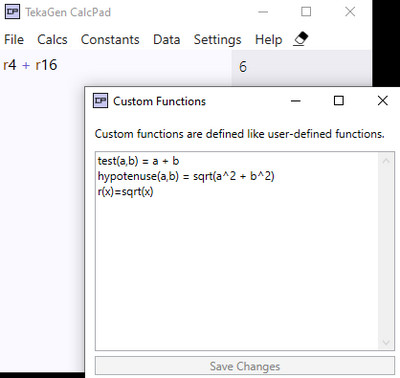This screenshot has width=400, height=378.
Task: Click the r4 + r16 expression in CalcPad
Action: point(30,65)
